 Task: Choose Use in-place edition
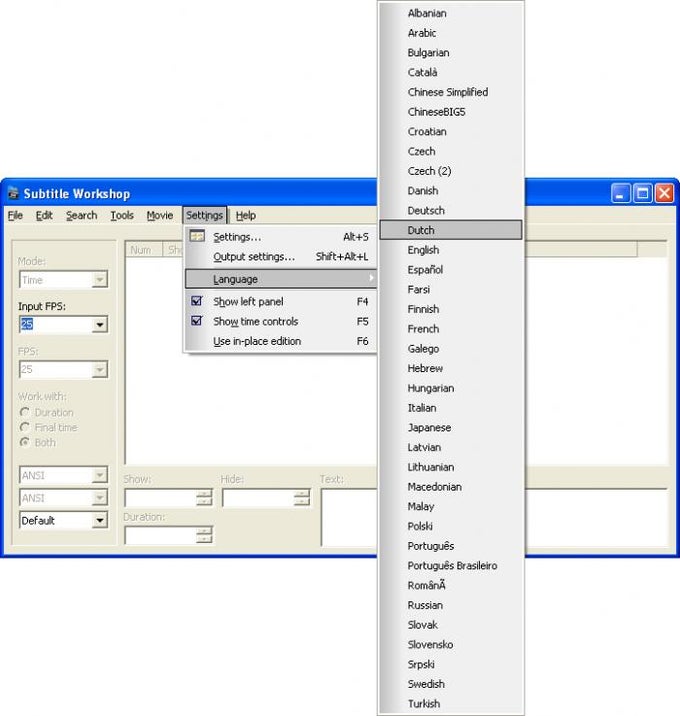[x=281, y=341]
